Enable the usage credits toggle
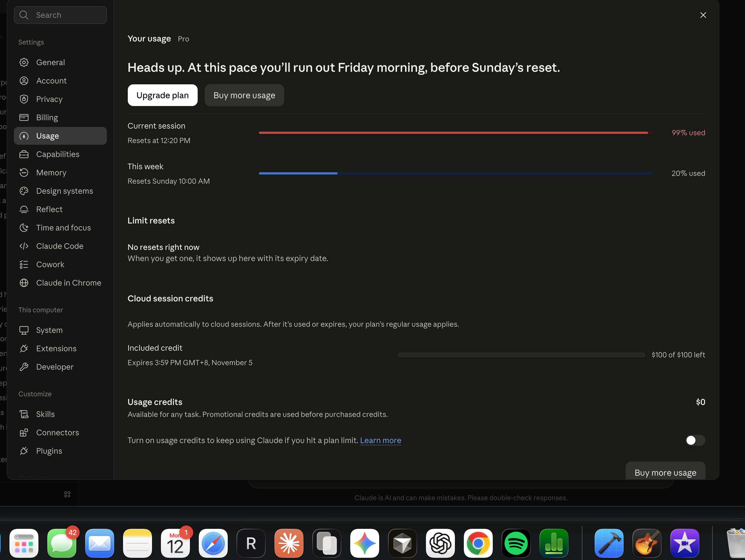This screenshot has width=745, height=560. (695, 440)
